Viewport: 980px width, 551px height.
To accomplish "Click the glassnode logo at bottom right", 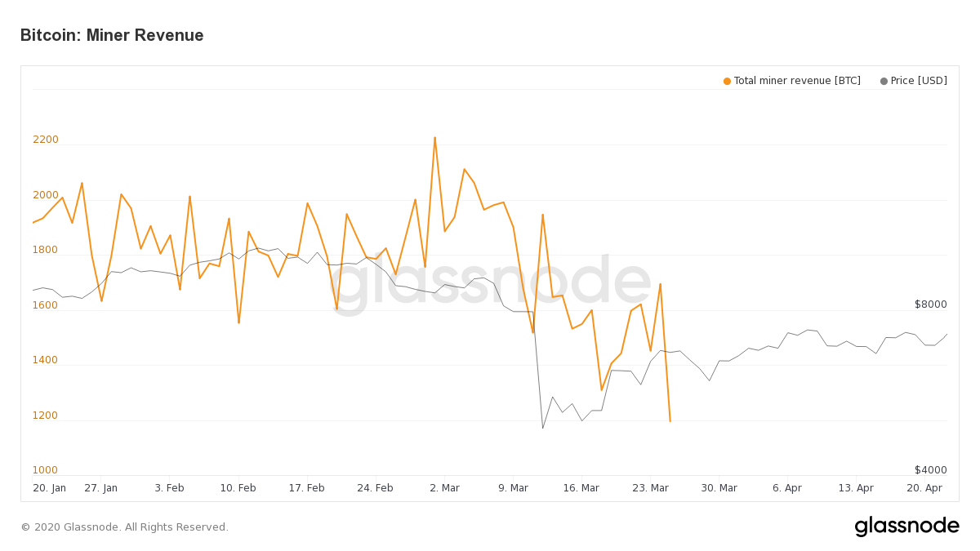I will point(906,527).
